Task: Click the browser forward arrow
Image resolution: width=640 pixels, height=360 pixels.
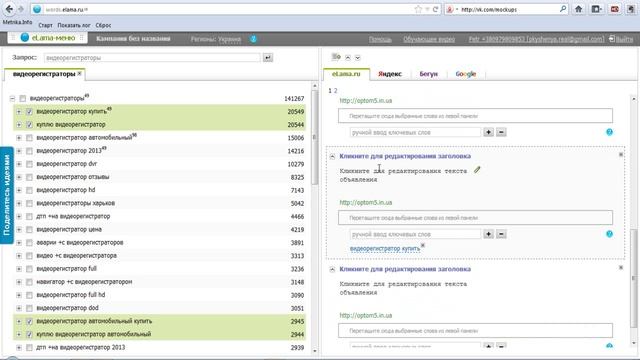Action: click(x=21, y=9)
